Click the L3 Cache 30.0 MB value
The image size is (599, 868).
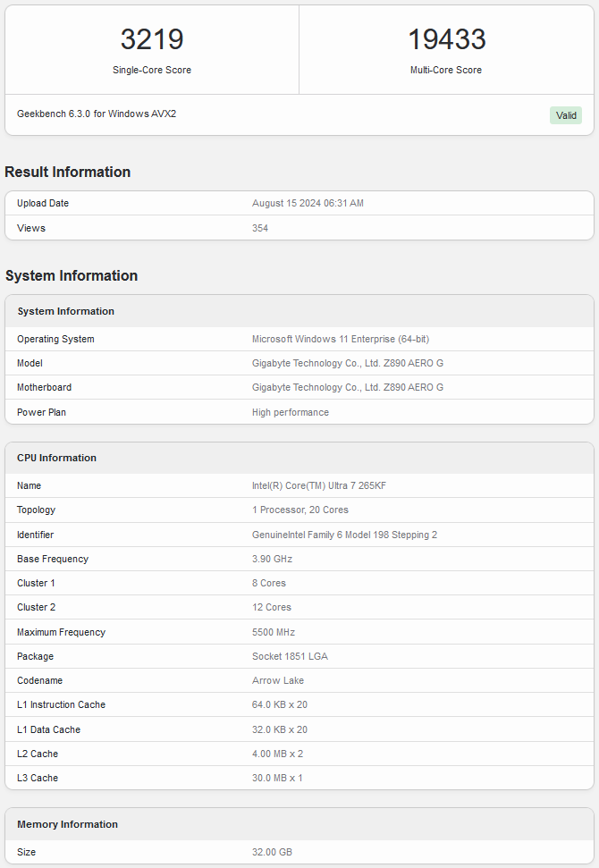(x=277, y=778)
